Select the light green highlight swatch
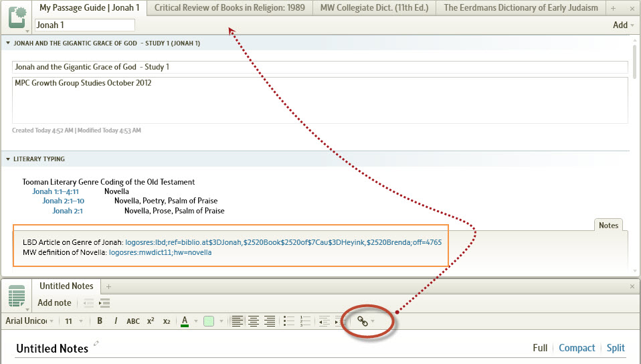 [209, 321]
